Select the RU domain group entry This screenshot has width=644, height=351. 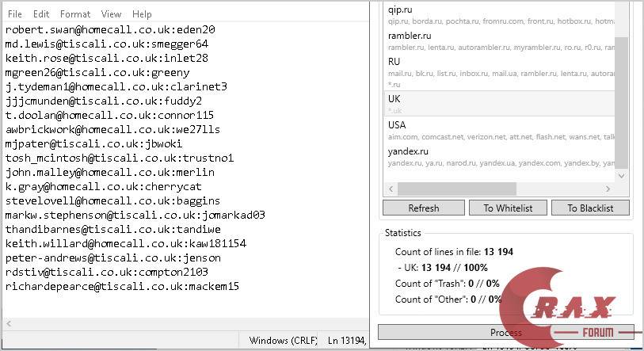[x=499, y=67]
